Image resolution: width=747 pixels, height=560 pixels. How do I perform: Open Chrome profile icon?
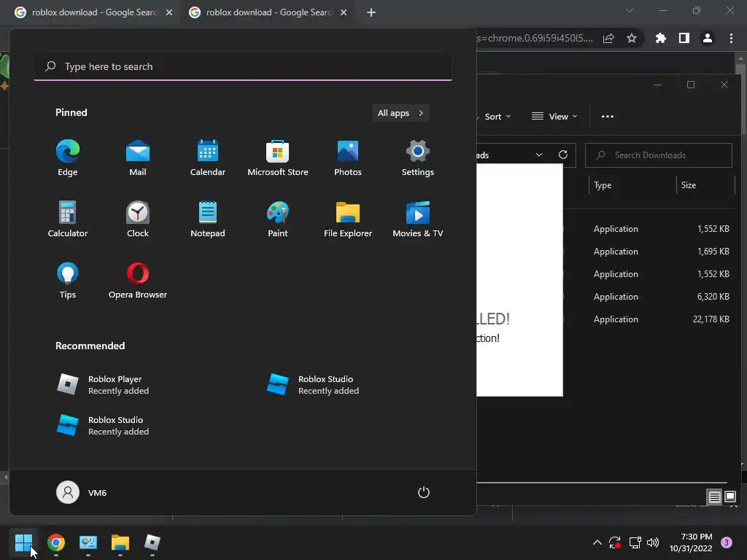tap(708, 38)
